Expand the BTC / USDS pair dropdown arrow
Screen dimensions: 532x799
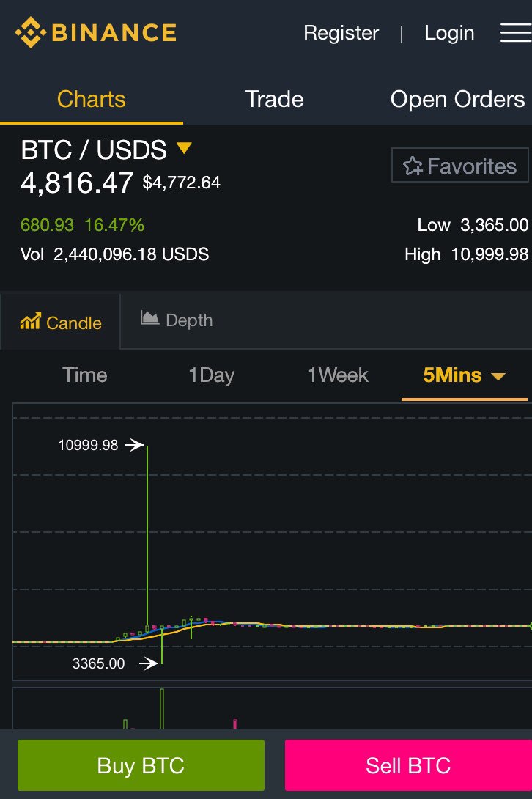click(x=184, y=148)
